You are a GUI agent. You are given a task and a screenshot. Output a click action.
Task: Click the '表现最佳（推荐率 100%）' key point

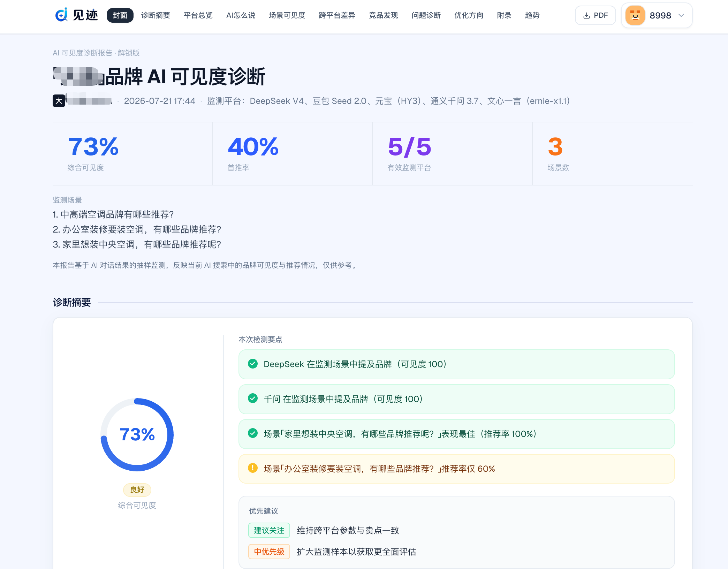click(456, 434)
